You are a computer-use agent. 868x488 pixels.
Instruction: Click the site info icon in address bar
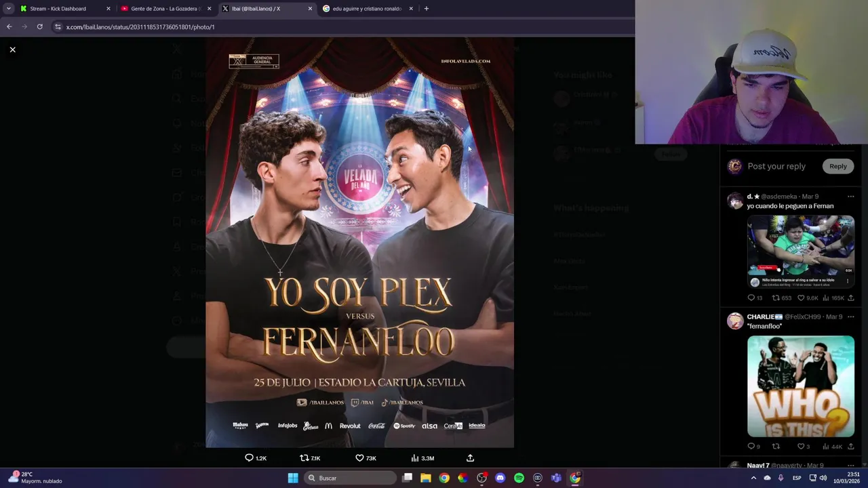(58, 27)
